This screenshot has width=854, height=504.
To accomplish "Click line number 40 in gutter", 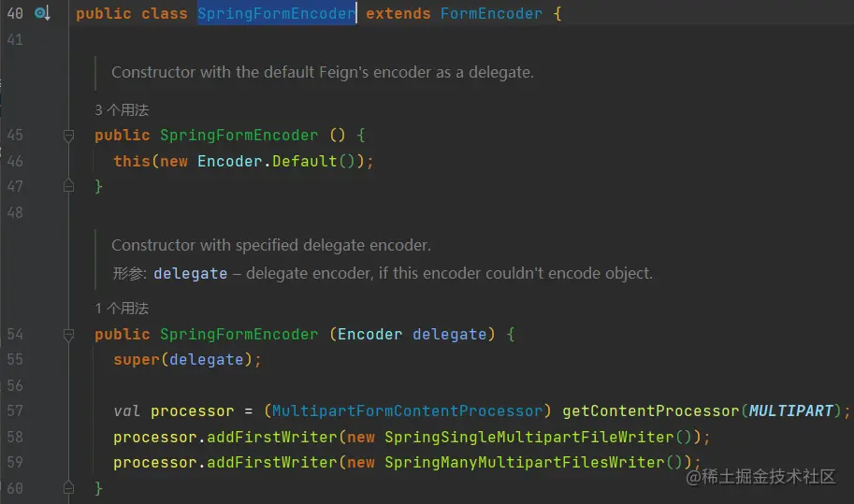I will pos(15,13).
